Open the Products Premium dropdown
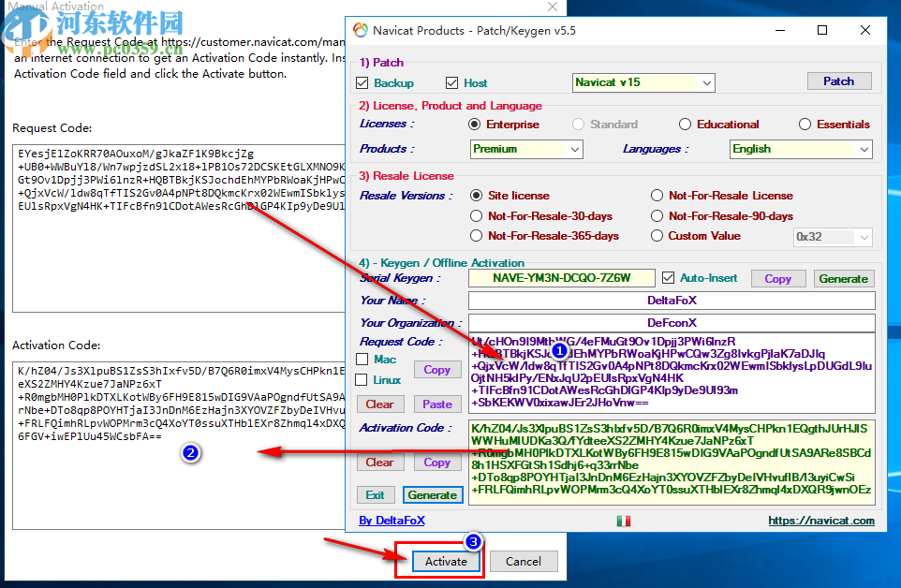Image resolution: width=901 pixels, height=588 pixels. click(526, 149)
